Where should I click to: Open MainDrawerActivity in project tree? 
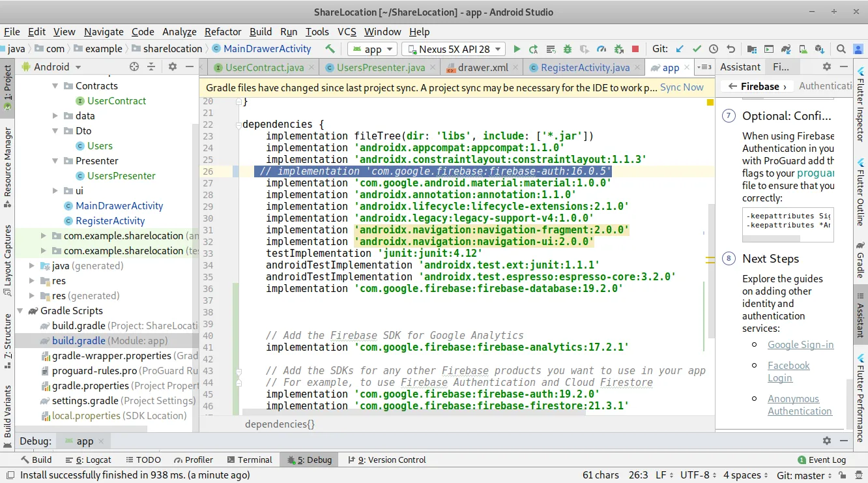119,206
